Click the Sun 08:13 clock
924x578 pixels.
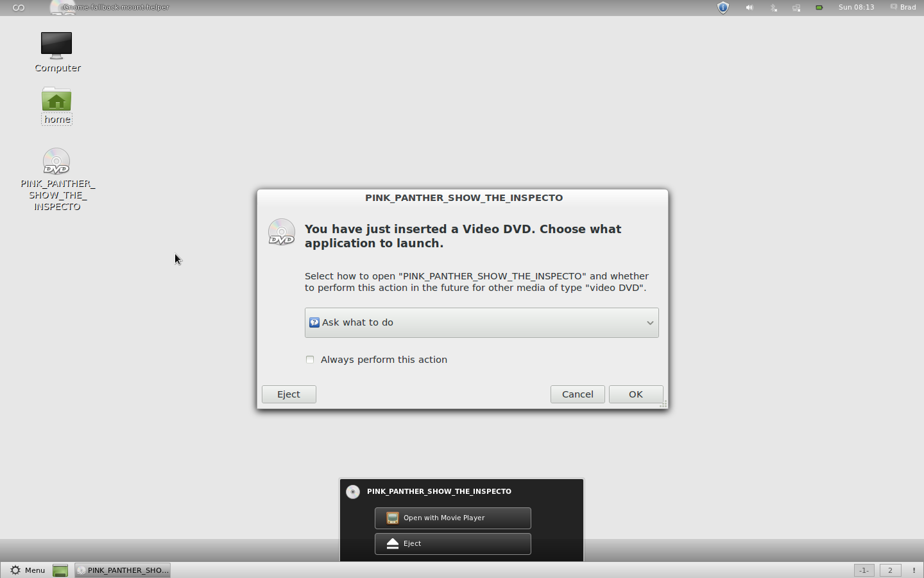[856, 7]
